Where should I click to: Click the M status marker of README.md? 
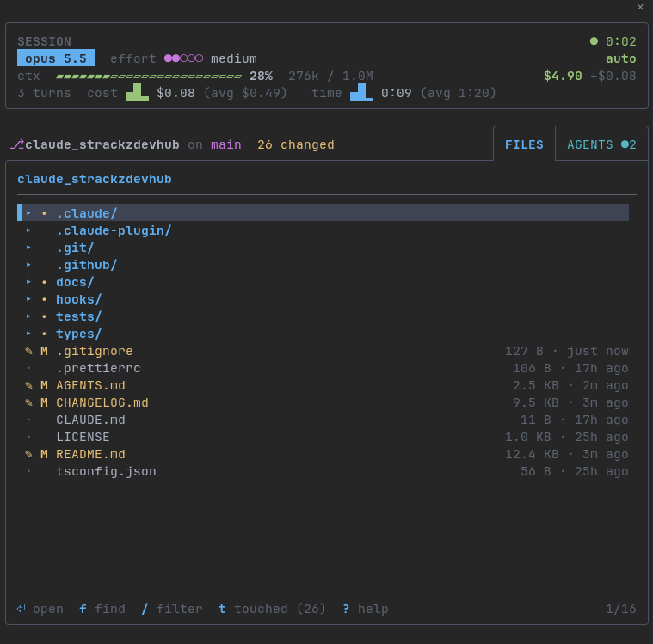click(44, 454)
